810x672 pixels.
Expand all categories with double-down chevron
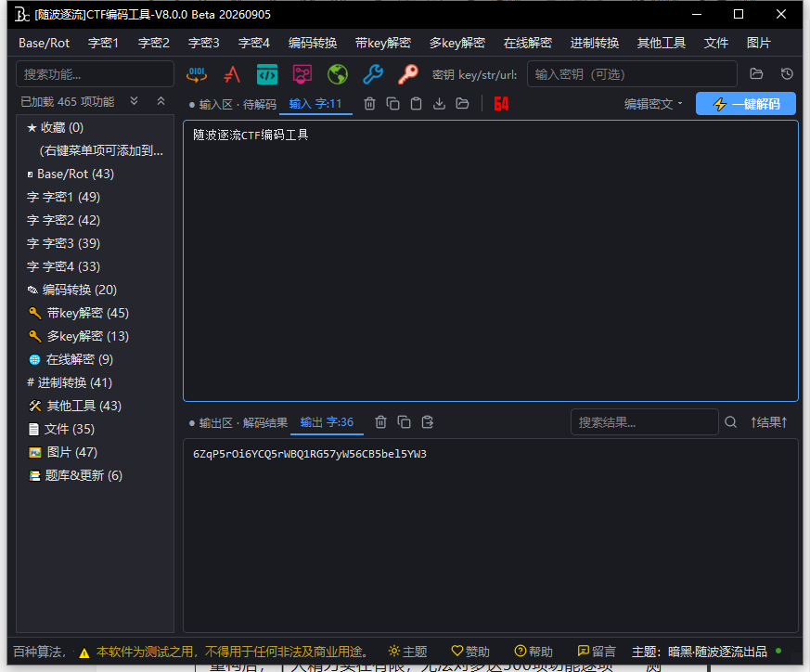(135, 101)
